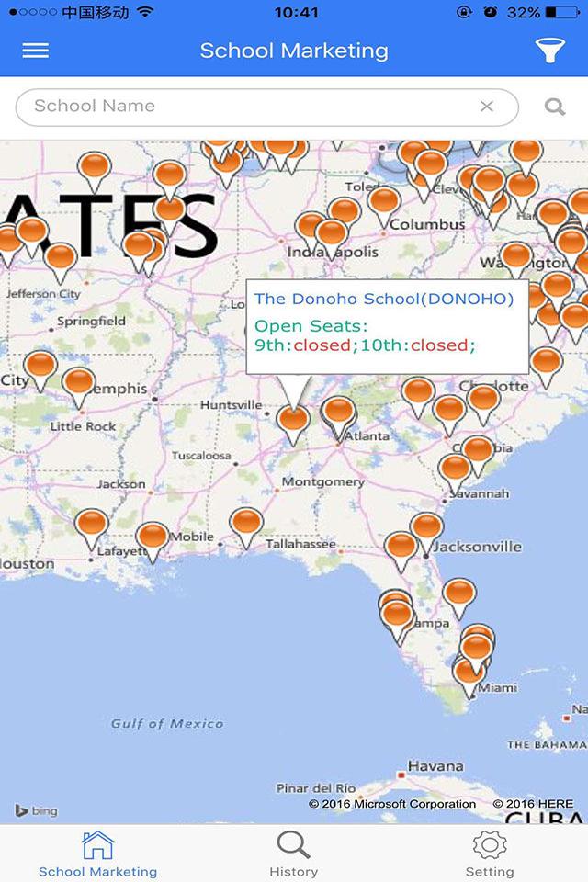The height and width of the screenshot is (882, 588).
Task: Open the Setting tab
Action: click(x=490, y=854)
